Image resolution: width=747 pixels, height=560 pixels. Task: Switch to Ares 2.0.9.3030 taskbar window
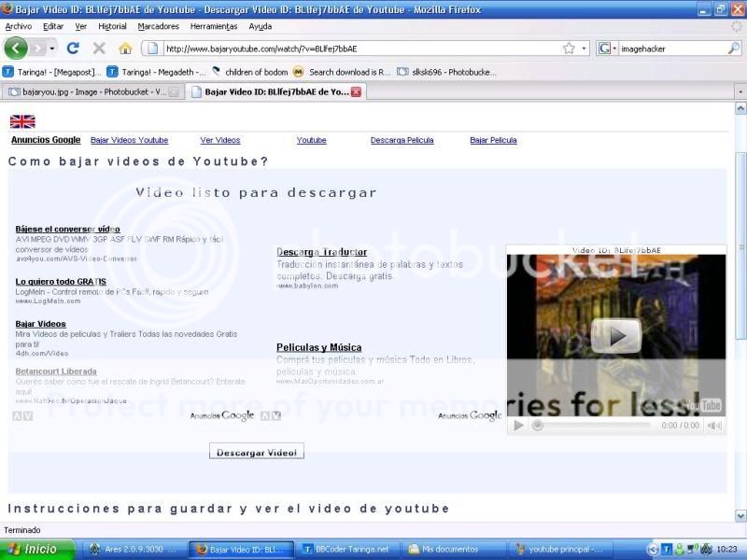(x=133, y=550)
